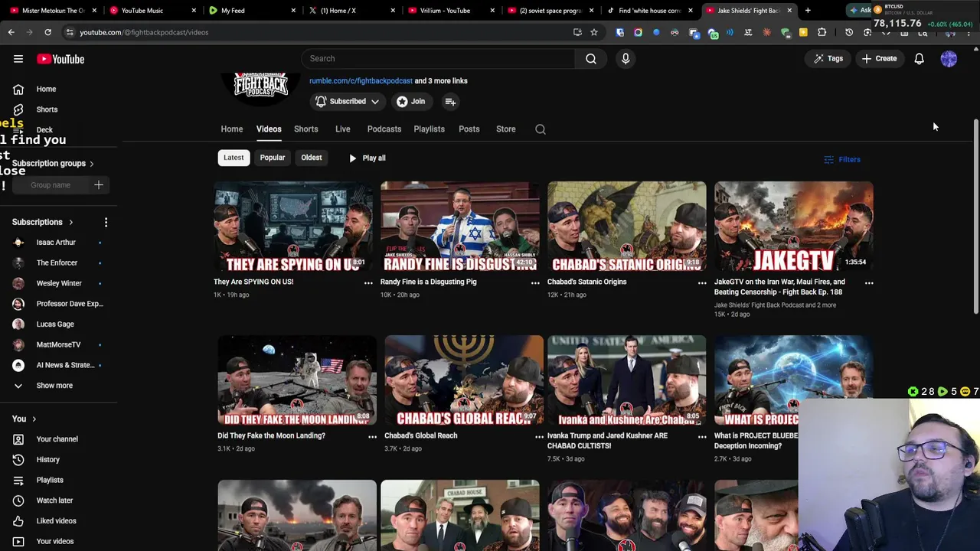Expand the You section
Image resolution: width=980 pixels, height=551 pixels.
click(x=24, y=419)
